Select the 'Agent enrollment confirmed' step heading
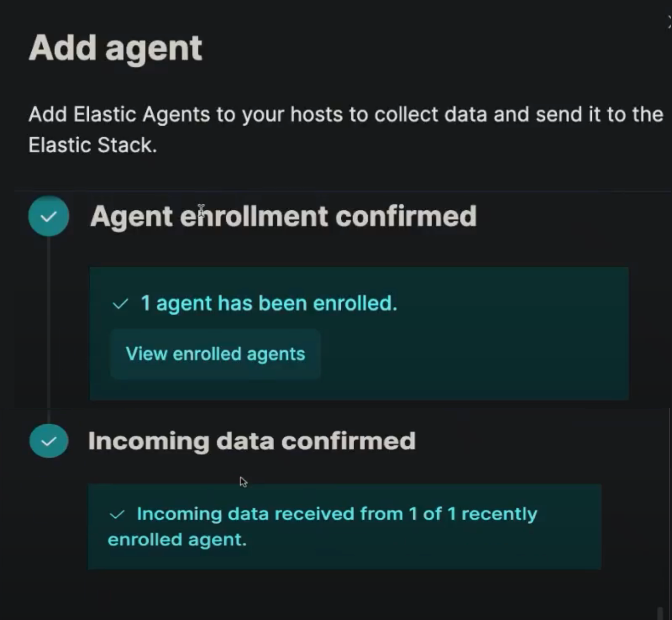The image size is (672, 620). (283, 216)
